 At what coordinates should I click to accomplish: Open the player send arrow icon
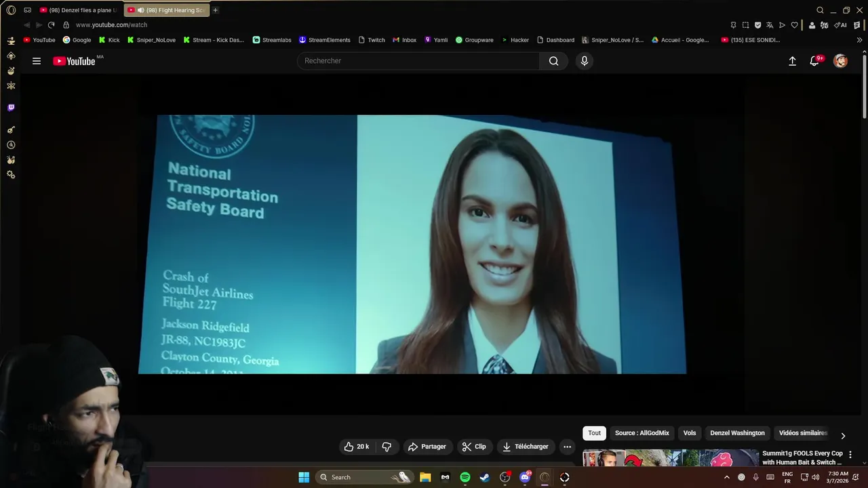(x=782, y=25)
